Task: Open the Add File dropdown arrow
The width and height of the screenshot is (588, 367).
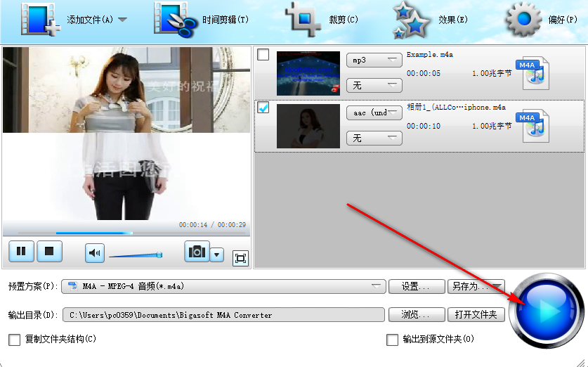Action: (123, 20)
